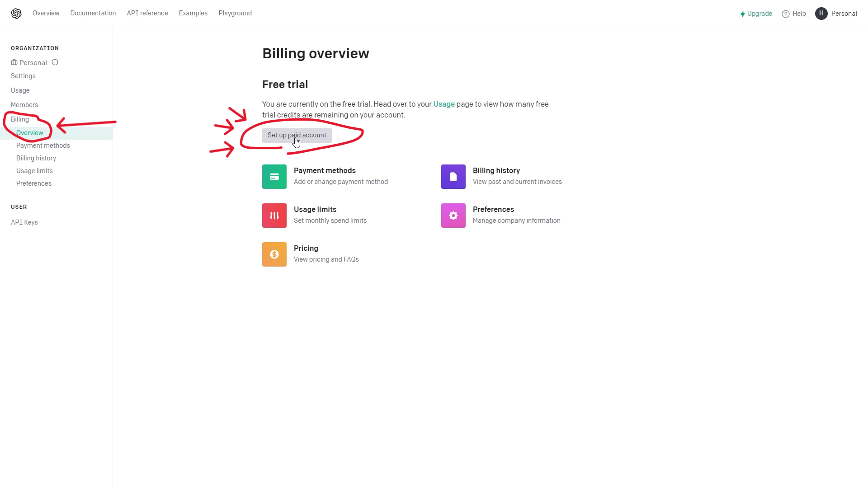Open API Keys under User section
868x488 pixels.
[24, 222]
